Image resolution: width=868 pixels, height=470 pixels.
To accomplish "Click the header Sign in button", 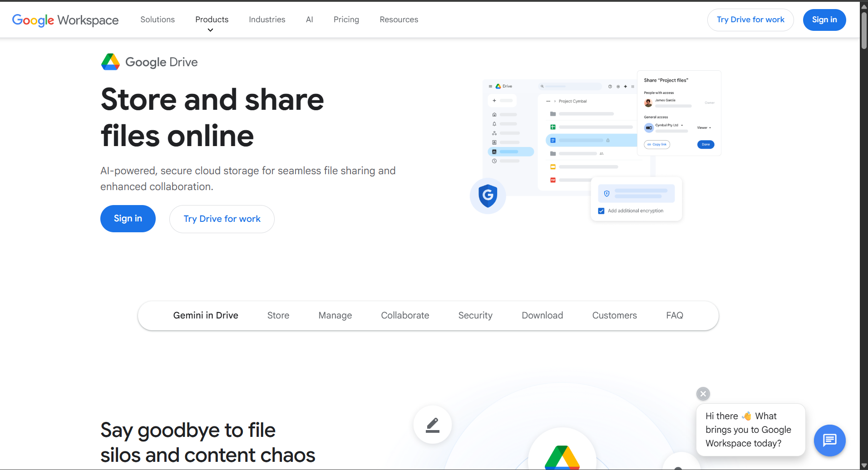I will point(824,20).
